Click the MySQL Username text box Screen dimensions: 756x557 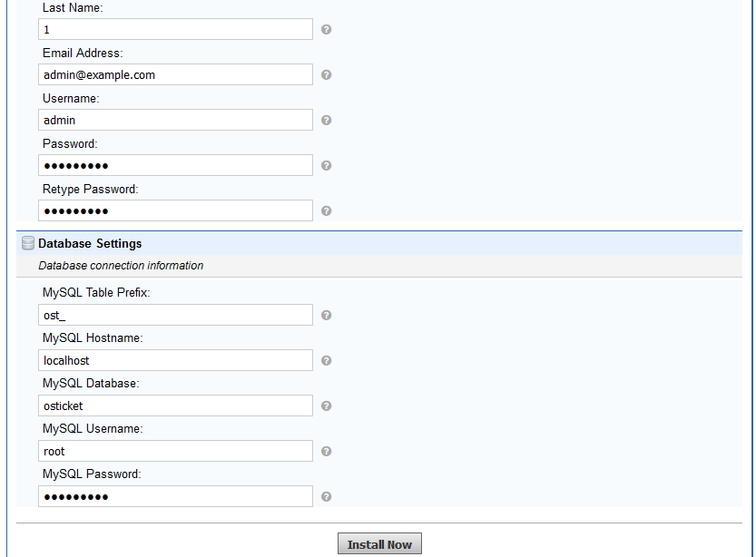point(176,451)
